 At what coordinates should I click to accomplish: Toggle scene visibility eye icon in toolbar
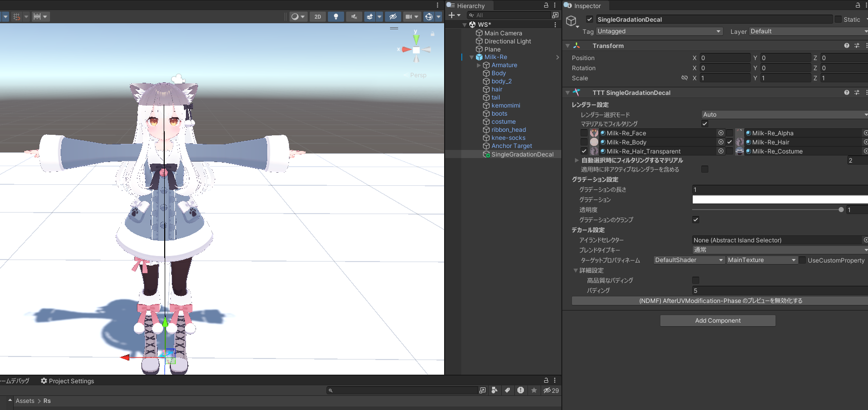coord(393,17)
